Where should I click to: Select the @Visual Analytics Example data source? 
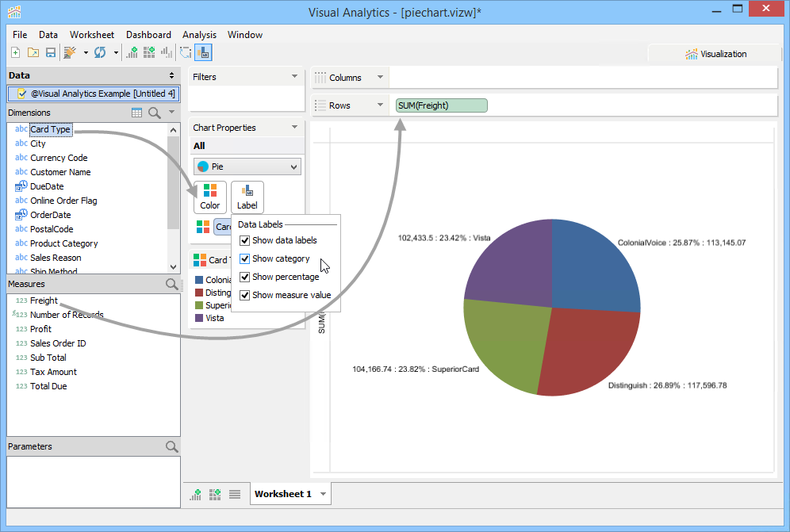[94, 94]
